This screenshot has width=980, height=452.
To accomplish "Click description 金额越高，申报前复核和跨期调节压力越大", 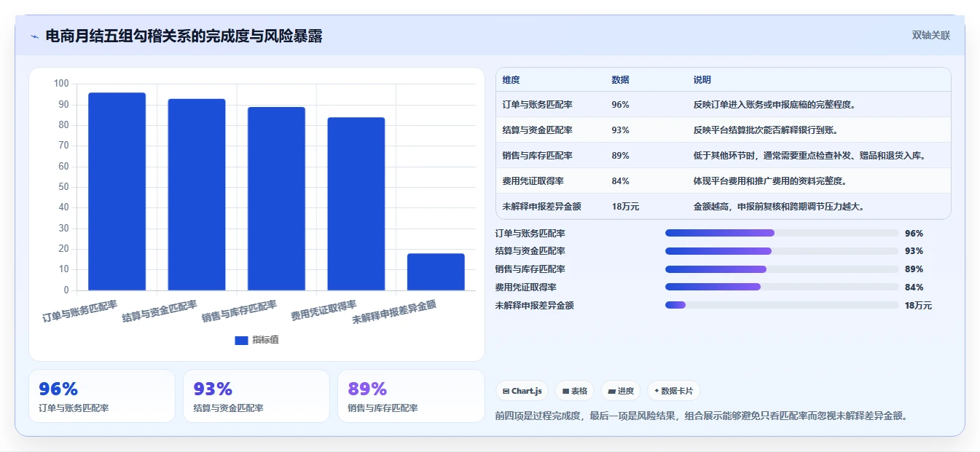I will 780,207.
